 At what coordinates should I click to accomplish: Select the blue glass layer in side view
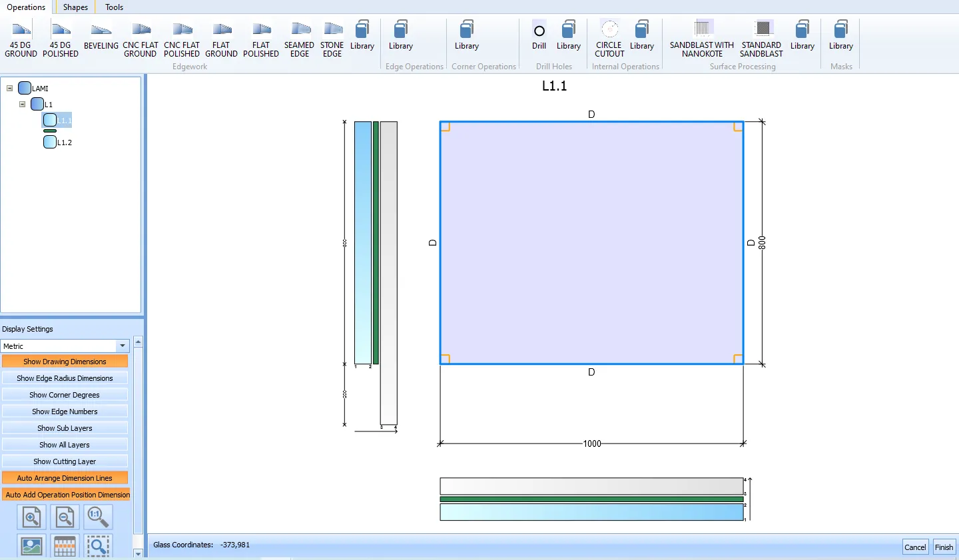[363, 242]
